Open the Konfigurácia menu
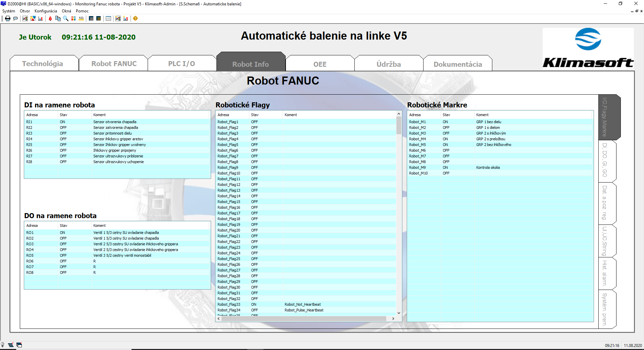This screenshot has width=644, height=350. [x=45, y=11]
